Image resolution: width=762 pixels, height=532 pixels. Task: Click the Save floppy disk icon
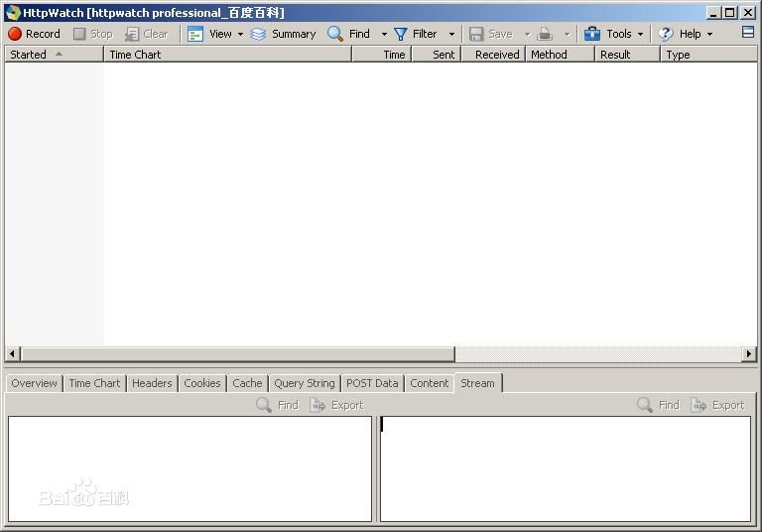[476, 34]
